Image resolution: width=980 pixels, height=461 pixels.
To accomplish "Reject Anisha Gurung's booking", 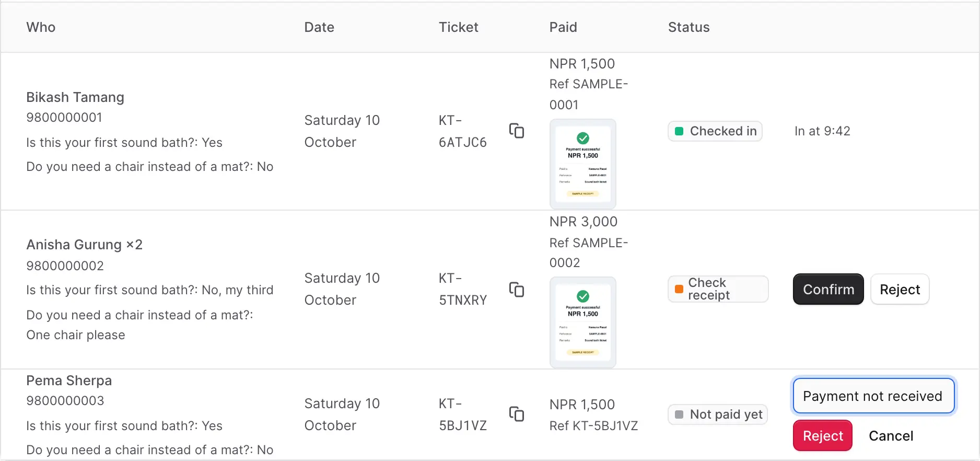I will (900, 289).
